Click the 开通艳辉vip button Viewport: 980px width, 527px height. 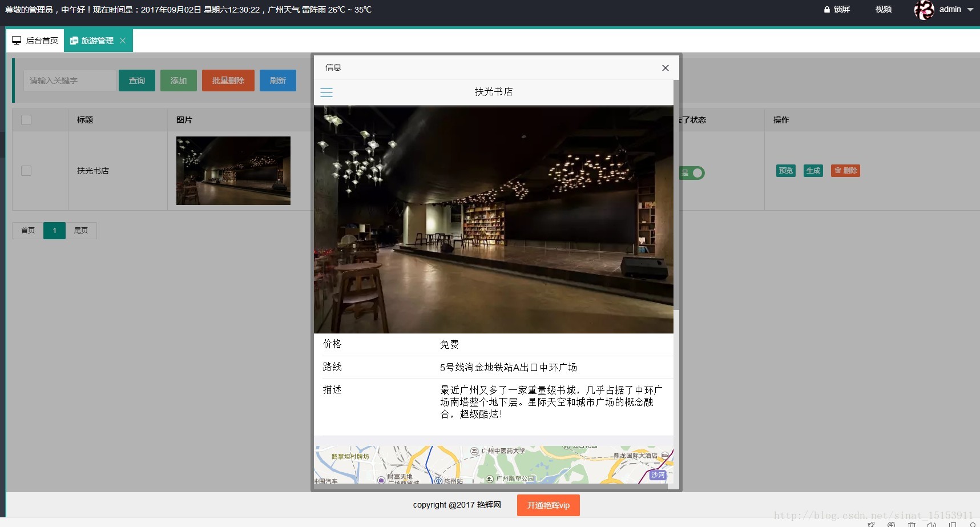(x=549, y=505)
